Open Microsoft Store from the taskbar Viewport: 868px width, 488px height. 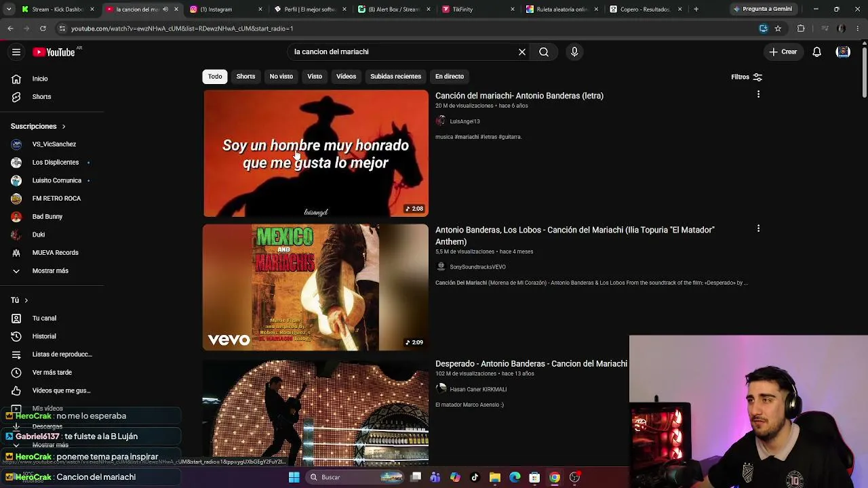pyautogui.click(x=534, y=477)
